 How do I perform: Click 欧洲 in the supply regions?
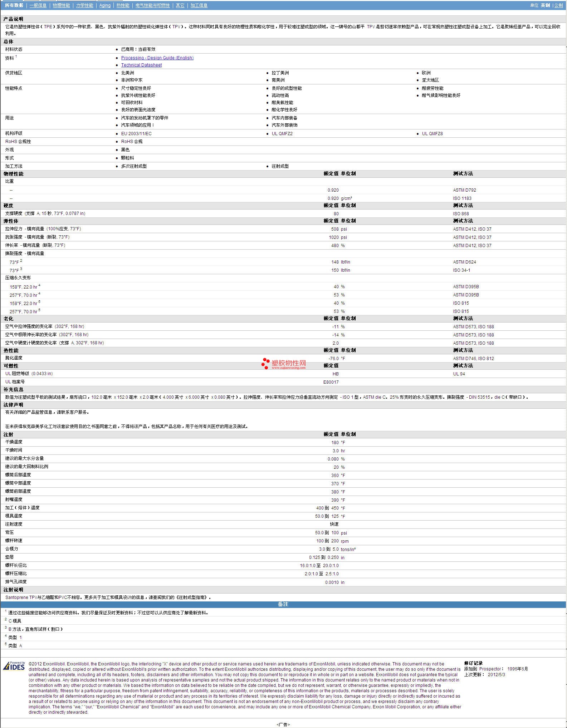point(426,73)
